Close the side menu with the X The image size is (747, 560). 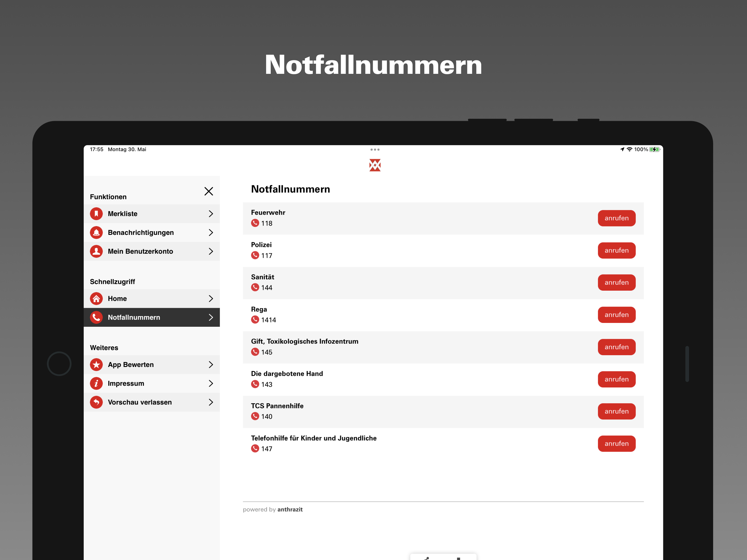point(209,191)
